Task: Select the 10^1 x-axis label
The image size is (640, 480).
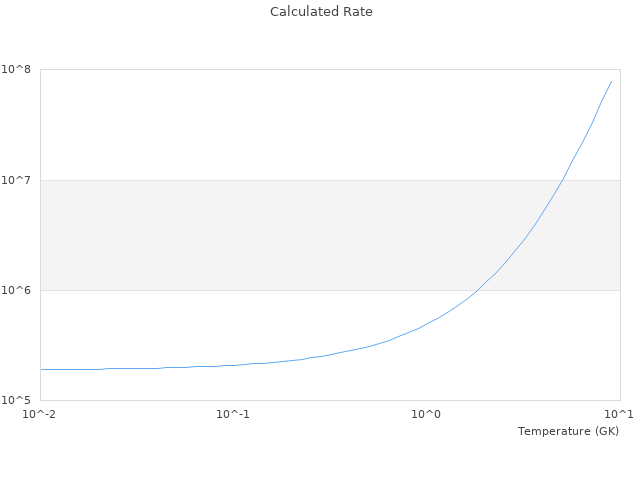Action: pos(618,414)
